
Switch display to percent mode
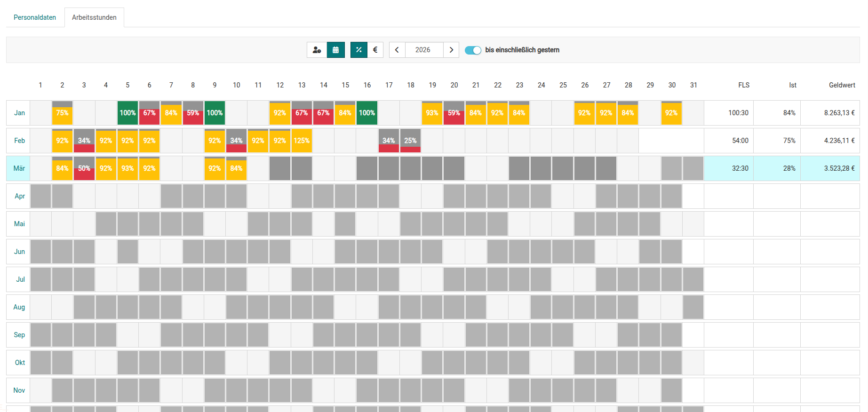[x=358, y=50]
